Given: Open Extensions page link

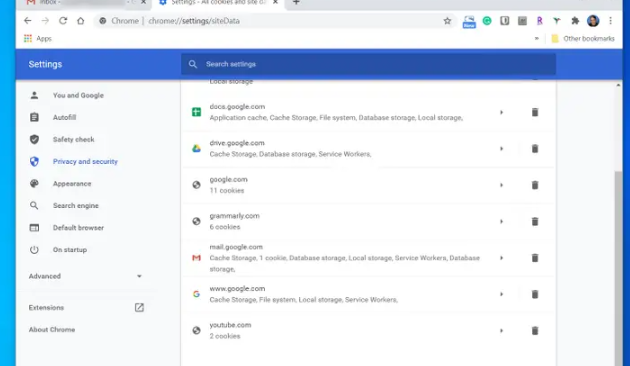Looking at the screenshot, I should point(46,308).
